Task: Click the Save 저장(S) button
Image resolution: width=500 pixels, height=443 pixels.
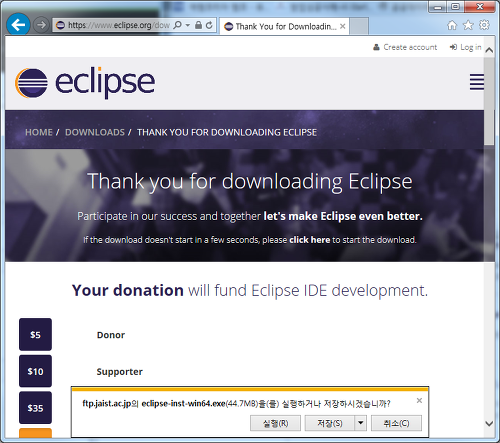Action: click(x=330, y=423)
